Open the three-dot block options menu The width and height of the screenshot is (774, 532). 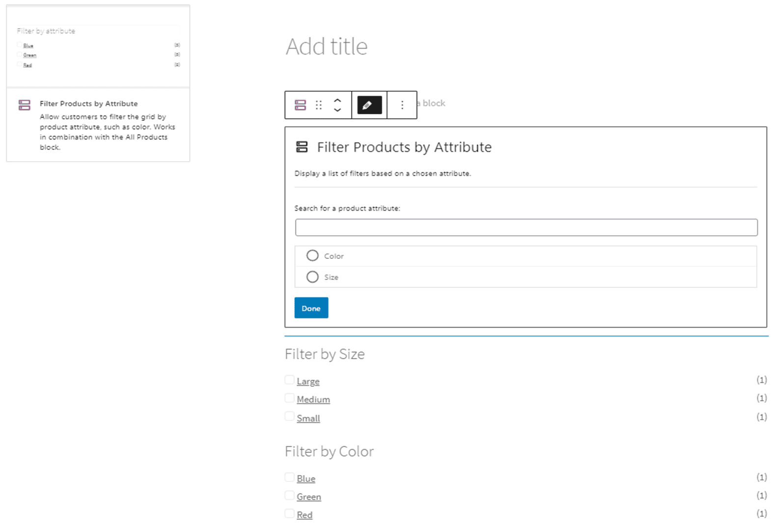coord(402,105)
